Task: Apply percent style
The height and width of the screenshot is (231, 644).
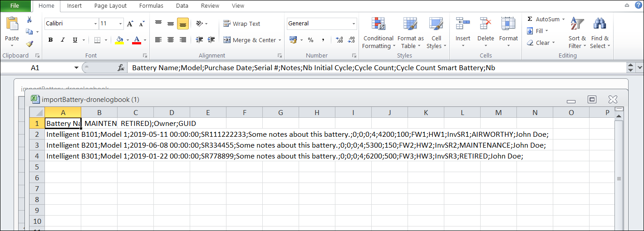Action: pos(311,40)
